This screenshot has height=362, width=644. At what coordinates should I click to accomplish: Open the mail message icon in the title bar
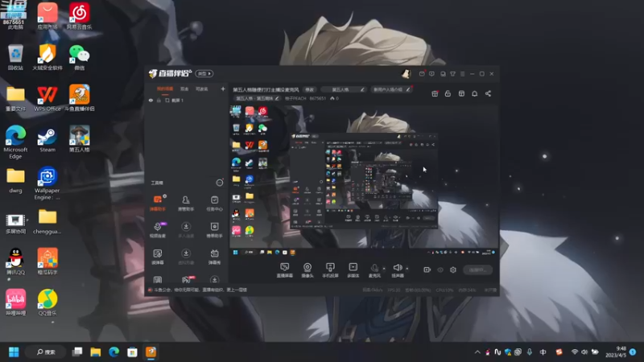pos(422,74)
